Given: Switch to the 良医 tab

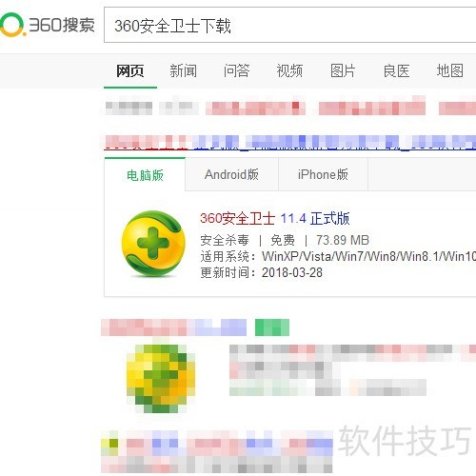Looking at the screenshot, I should [x=396, y=70].
